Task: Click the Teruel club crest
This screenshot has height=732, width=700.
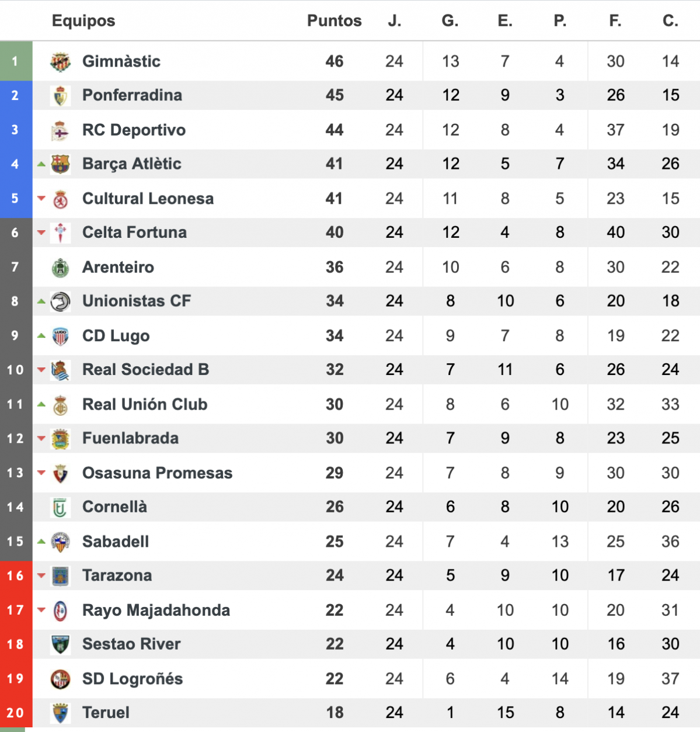Action: [x=60, y=713]
